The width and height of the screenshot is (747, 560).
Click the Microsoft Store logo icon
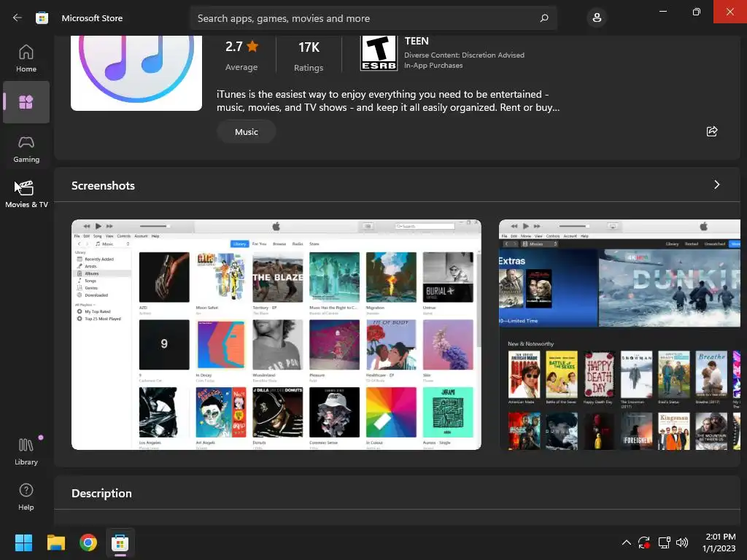pyautogui.click(x=42, y=18)
